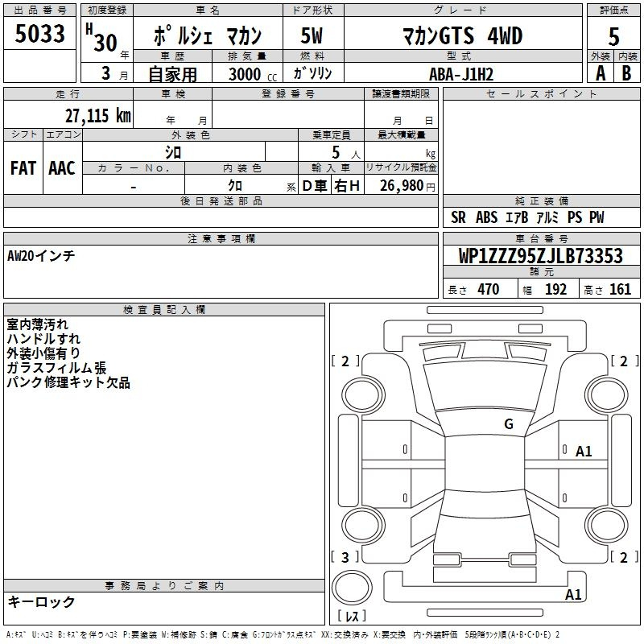Click the grade text マカンGTS 4WD

[x=462, y=35]
